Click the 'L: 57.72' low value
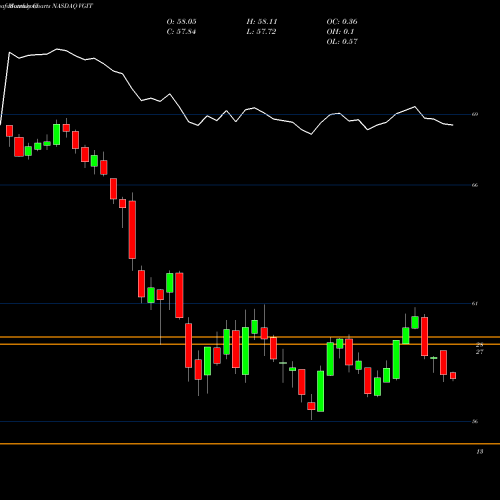 click(x=261, y=32)
